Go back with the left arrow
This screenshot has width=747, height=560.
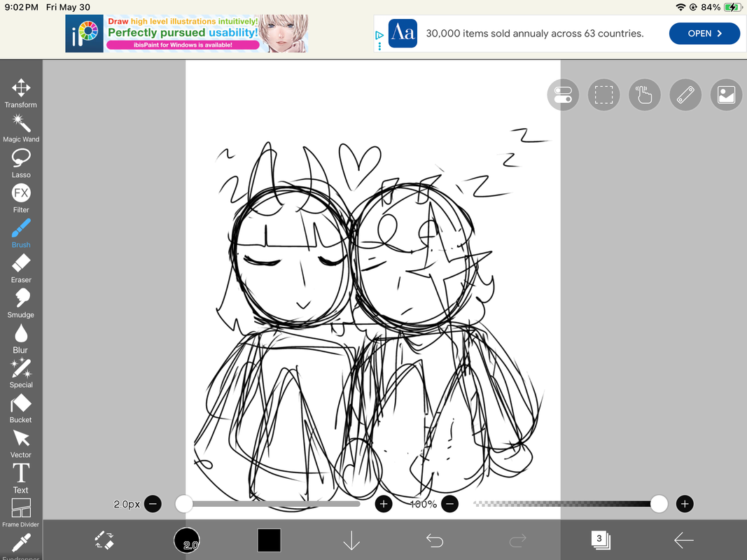pyautogui.click(x=683, y=540)
